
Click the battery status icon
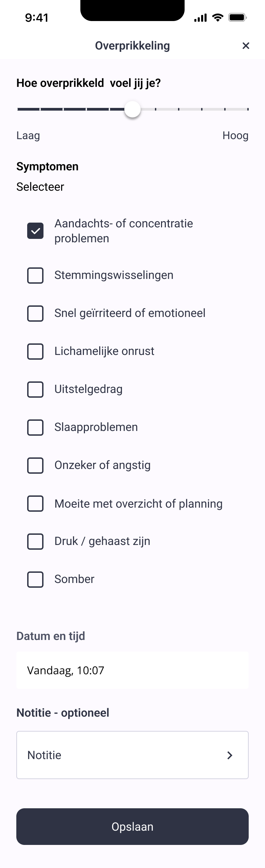click(x=237, y=17)
